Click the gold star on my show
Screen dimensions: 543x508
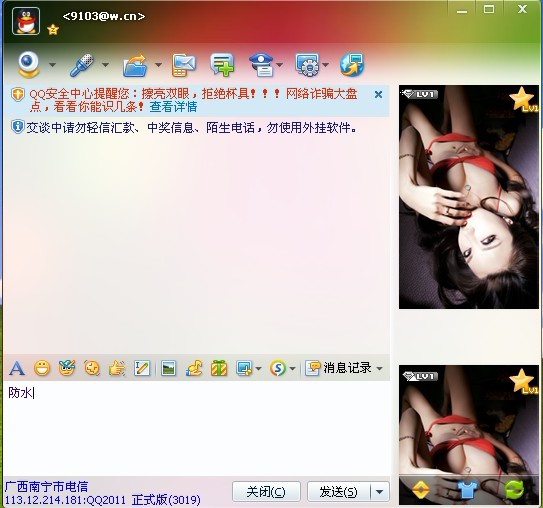click(x=523, y=381)
